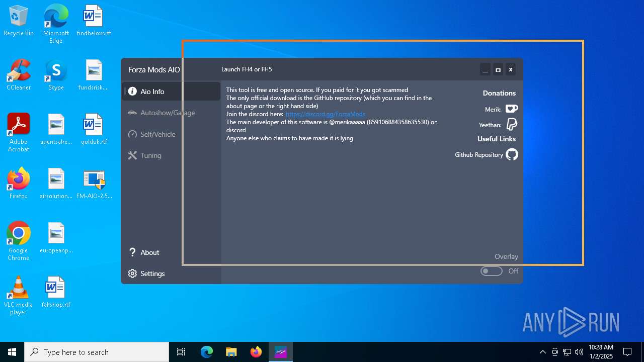Open Yeethan's PayPal donation icon
The height and width of the screenshot is (362, 644).
[512, 124]
